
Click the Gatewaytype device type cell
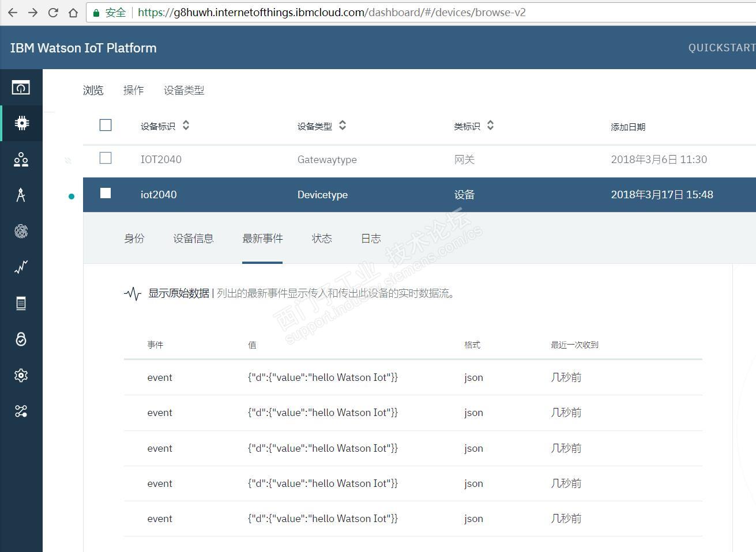click(x=327, y=160)
